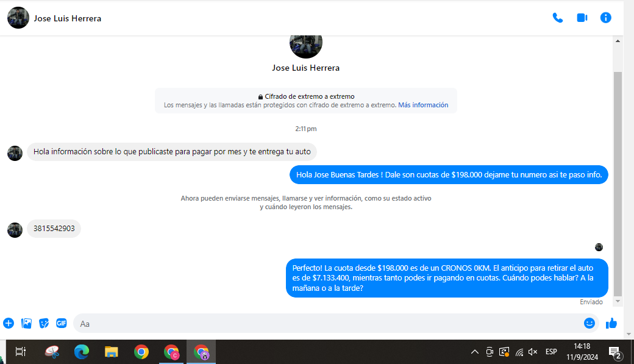The height and width of the screenshot is (364, 634).
Task: Select the 'Perfecto! La cuota desde $198.000' message
Action: 447,278
